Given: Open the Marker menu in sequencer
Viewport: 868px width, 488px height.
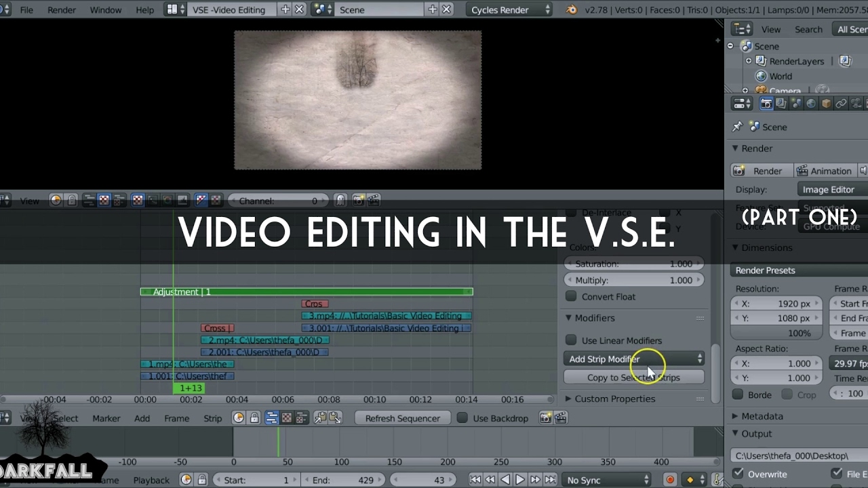Looking at the screenshot, I should [x=106, y=418].
